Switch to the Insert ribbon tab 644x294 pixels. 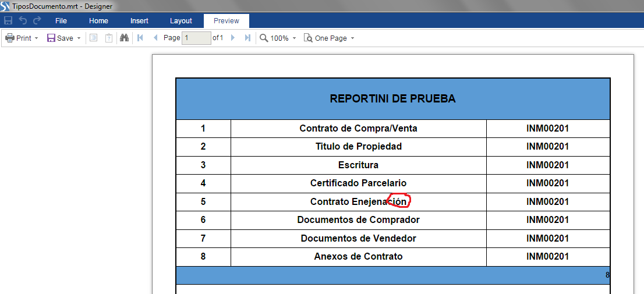click(139, 21)
